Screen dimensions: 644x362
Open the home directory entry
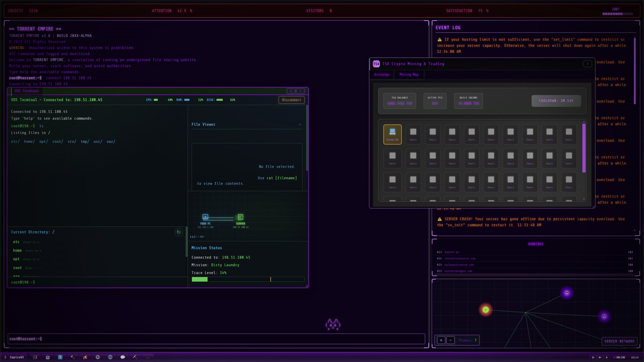[x=17, y=251]
